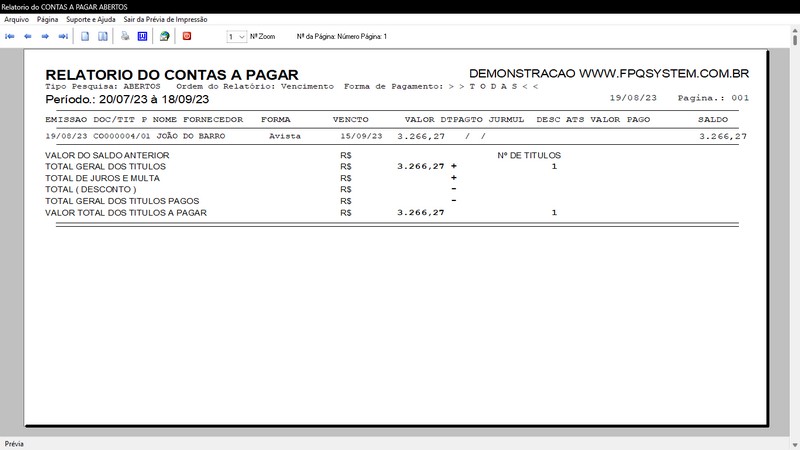Open the Suporte e Ajuda menu
This screenshot has width=800, height=450.
click(x=91, y=19)
